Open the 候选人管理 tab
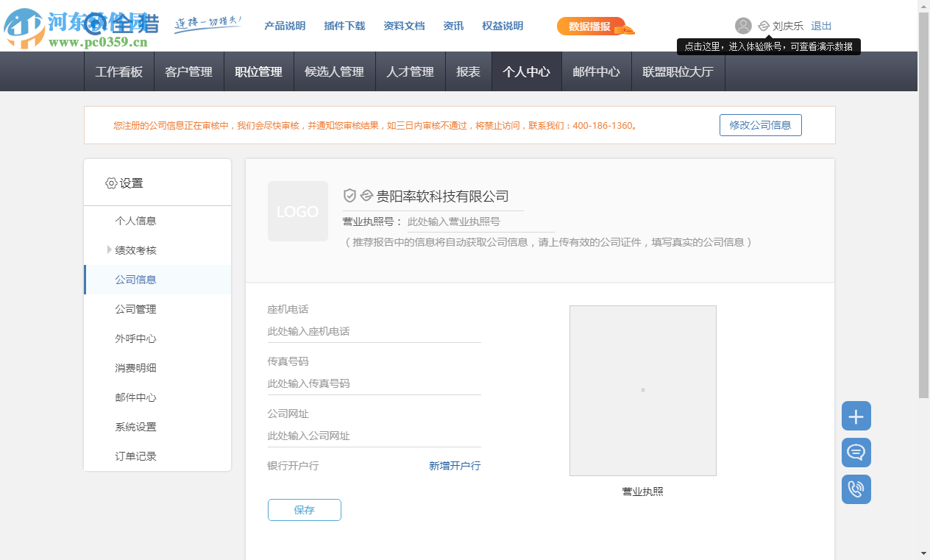 (335, 71)
